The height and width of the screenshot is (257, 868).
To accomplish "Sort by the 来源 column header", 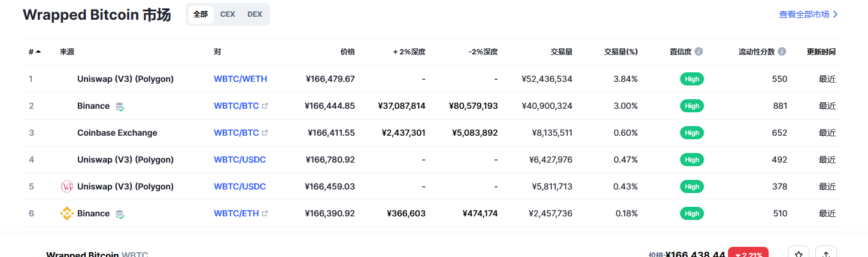I will click(x=67, y=52).
